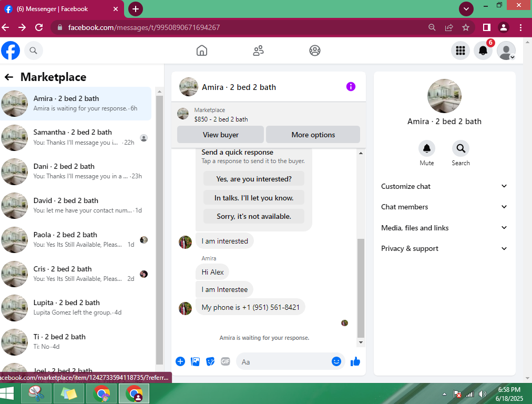Image resolution: width=532 pixels, height=404 pixels.
Task: Attach a photo using the image icon
Action: [x=196, y=361]
